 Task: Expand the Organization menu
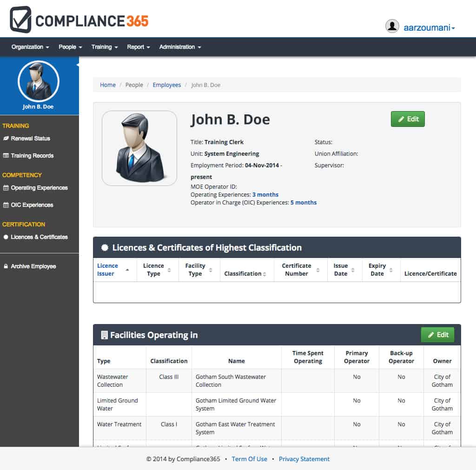click(x=30, y=47)
